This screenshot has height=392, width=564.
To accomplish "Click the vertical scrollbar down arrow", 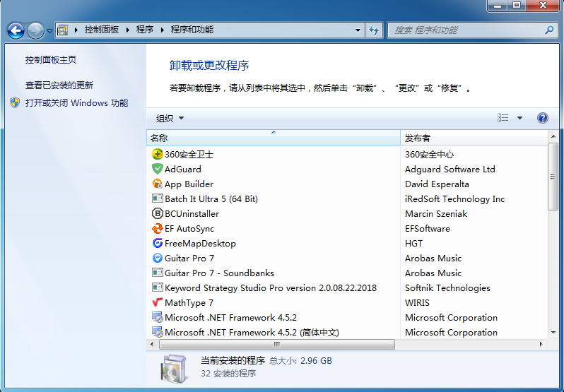I will coord(553,333).
